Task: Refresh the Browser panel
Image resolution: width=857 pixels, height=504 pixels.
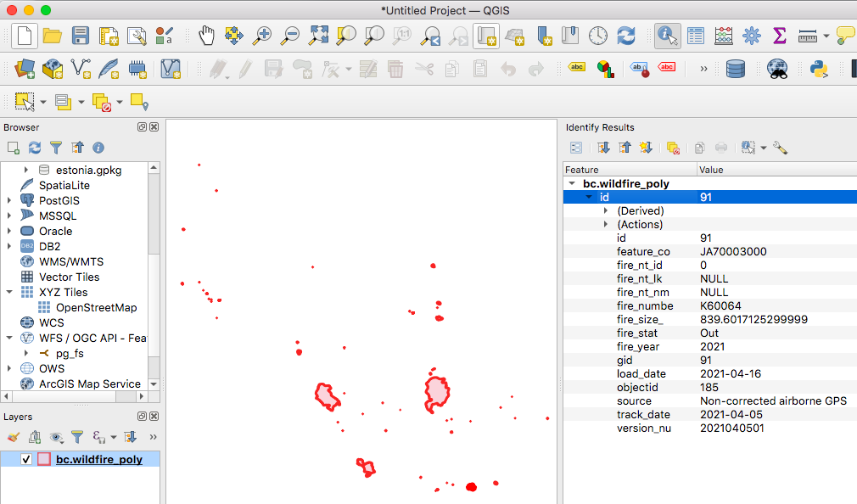Action: [35, 148]
